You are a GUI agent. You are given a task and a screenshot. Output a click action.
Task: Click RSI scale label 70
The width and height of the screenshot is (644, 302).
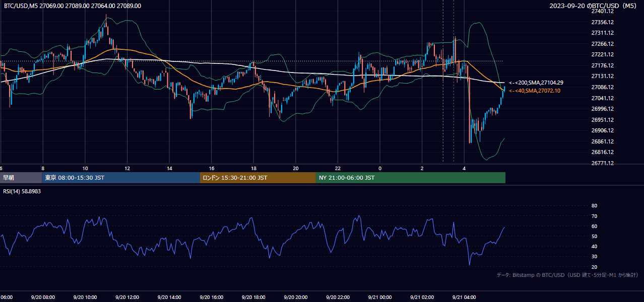(x=594, y=216)
